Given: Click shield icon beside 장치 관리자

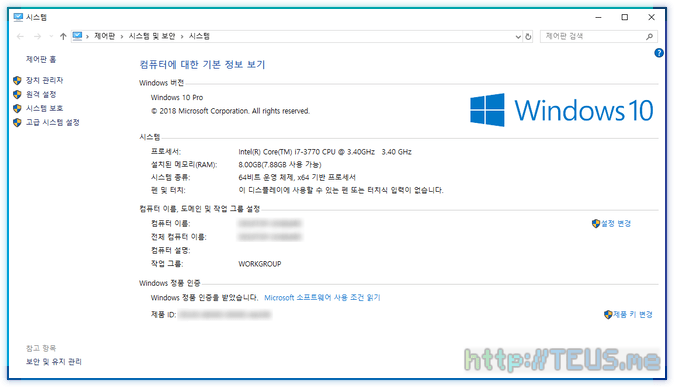Looking at the screenshot, I should coord(17,80).
